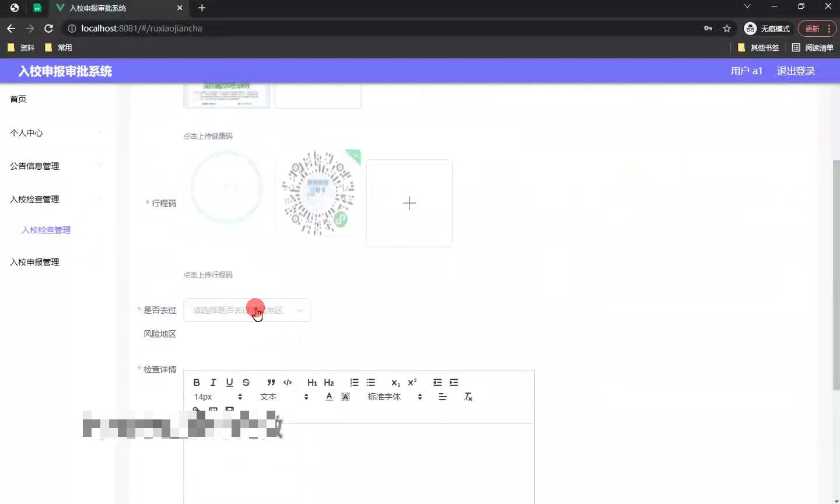This screenshot has width=840, height=504.
Task: Open the 文本 paragraph style dropdown
Action: tap(284, 397)
